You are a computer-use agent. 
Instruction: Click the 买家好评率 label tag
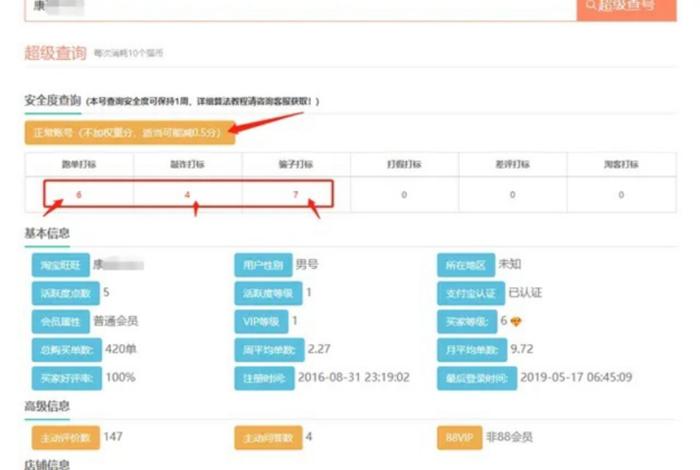67,378
